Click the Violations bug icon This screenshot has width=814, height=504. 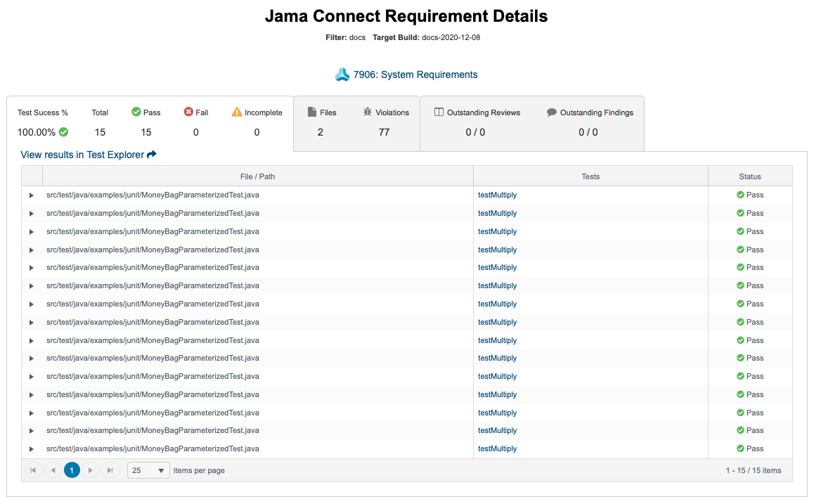[x=368, y=112]
